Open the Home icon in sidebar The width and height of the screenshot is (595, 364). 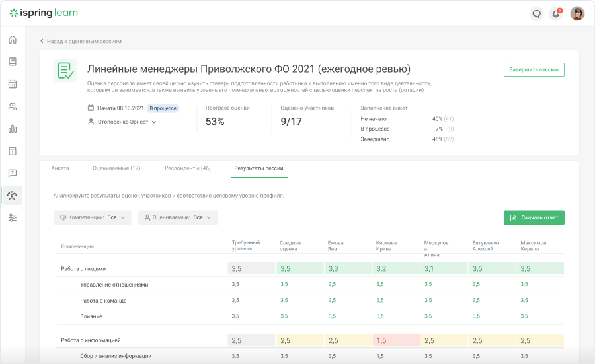tap(13, 40)
